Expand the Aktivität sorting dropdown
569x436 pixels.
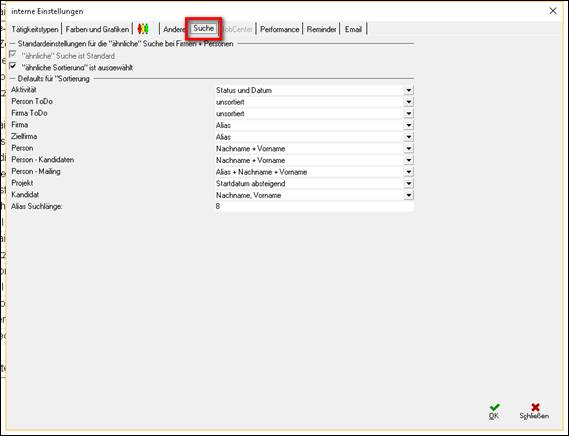pyautogui.click(x=409, y=90)
